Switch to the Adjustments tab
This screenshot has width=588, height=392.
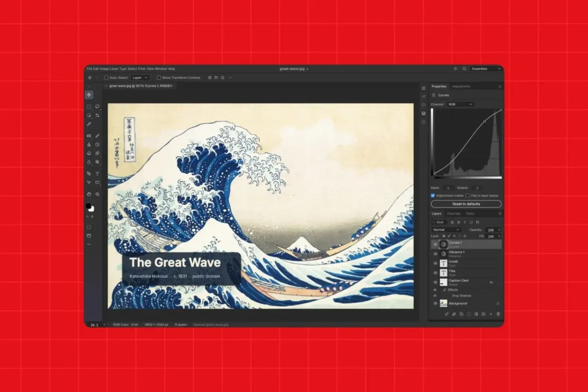(x=461, y=86)
